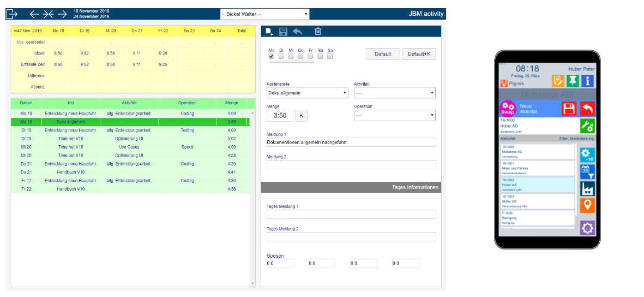Expand the Kostenstelle dropdown
Image resolution: width=644 pixels, height=297 pixels.
click(307, 93)
